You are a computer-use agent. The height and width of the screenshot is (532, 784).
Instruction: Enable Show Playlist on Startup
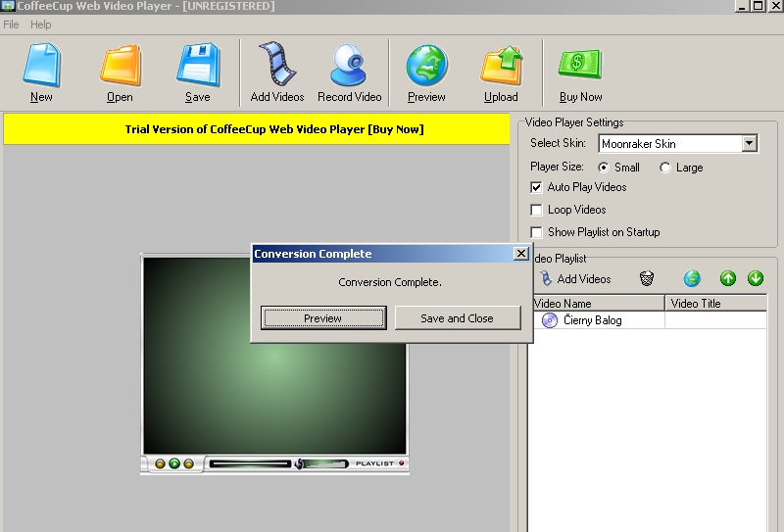(536, 232)
